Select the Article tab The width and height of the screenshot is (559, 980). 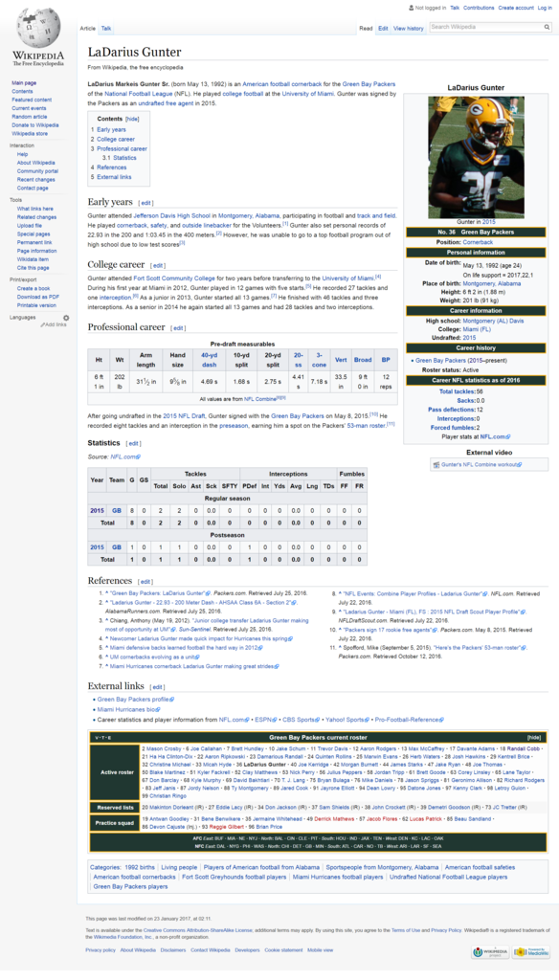87,28
